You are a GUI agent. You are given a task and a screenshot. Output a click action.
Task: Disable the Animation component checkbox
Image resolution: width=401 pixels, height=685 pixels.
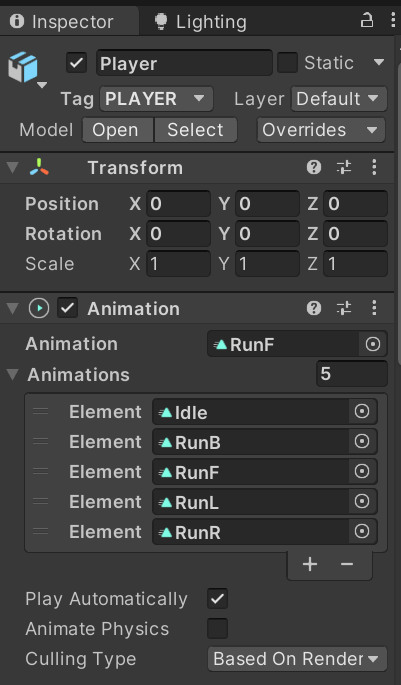click(x=68, y=308)
